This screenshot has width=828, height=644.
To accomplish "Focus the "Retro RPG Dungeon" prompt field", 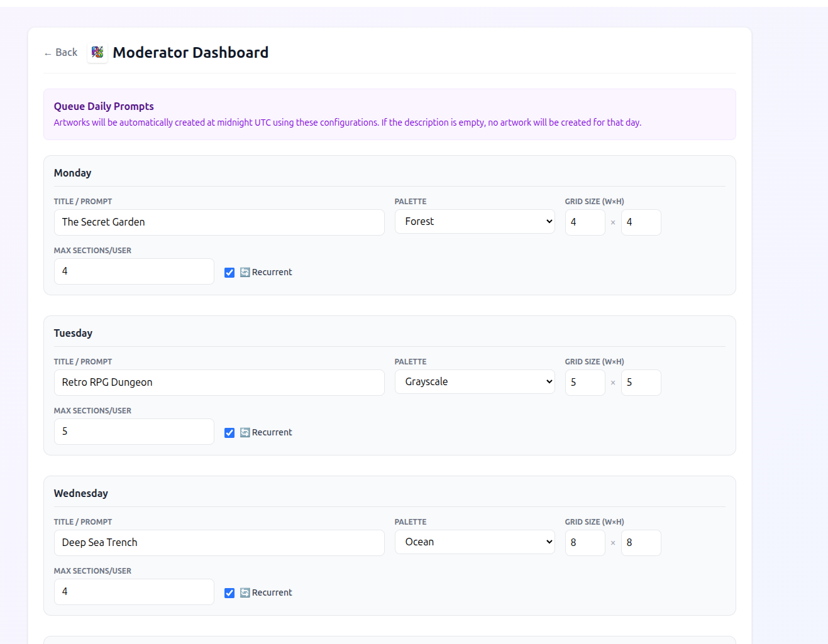I will (x=219, y=383).
